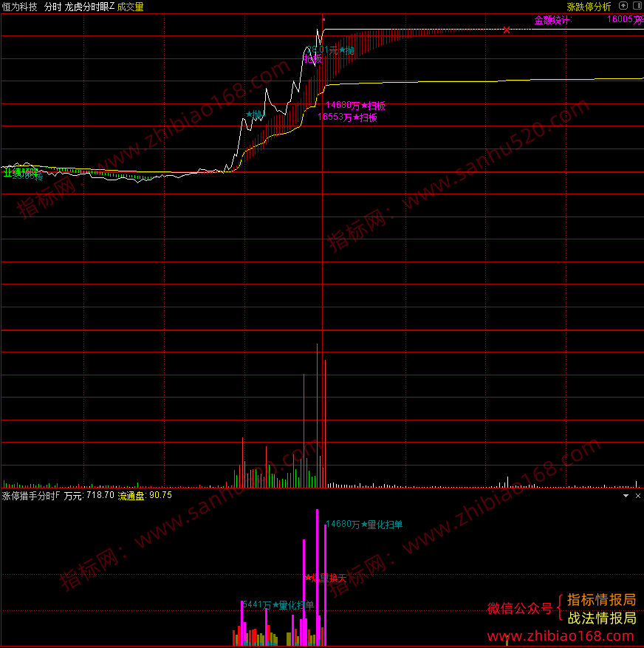
Task: Click the 指标情报局 label
Action: click(x=601, y=599)
